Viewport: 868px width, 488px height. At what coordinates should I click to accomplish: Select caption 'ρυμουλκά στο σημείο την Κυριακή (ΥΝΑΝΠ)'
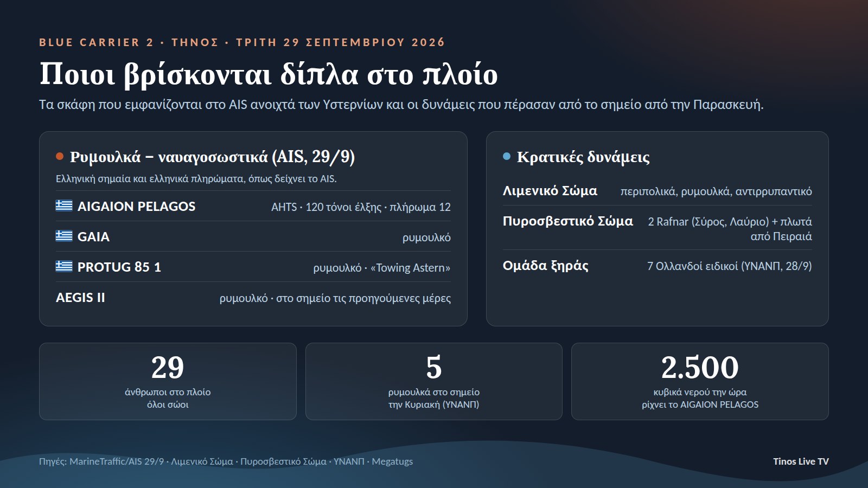pyautogui.click(x=434, y=398)
